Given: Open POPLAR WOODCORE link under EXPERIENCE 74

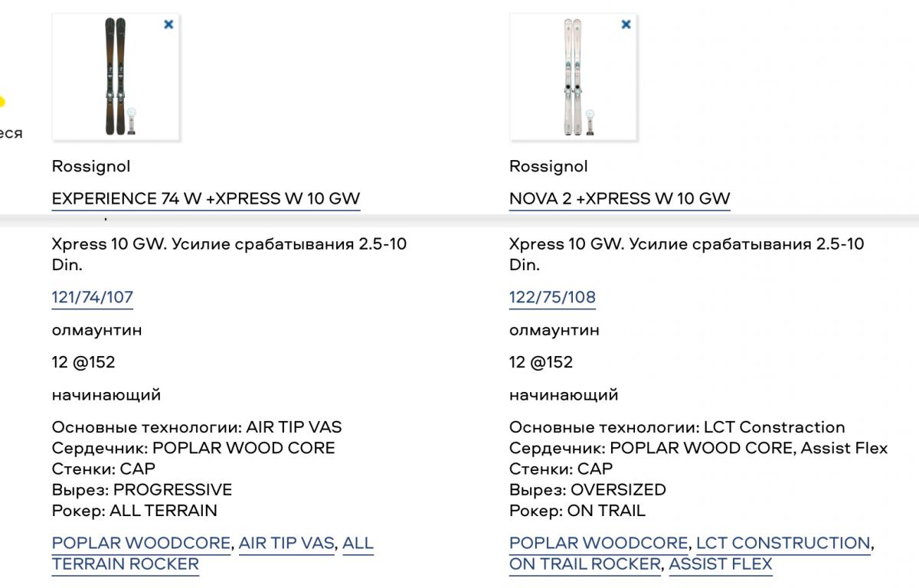Looking at the screenshot, I should coord(141,544).
